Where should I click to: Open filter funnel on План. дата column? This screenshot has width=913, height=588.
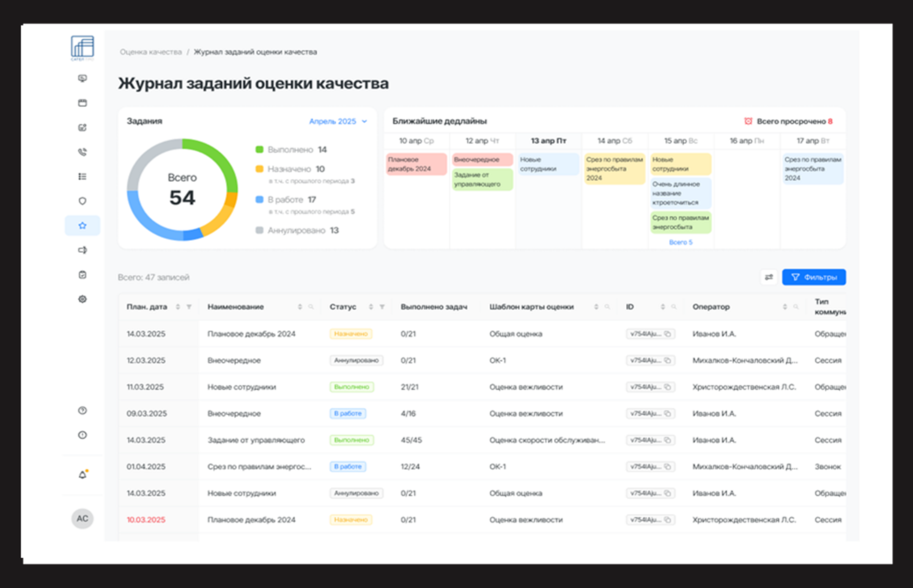click(189, 307)
